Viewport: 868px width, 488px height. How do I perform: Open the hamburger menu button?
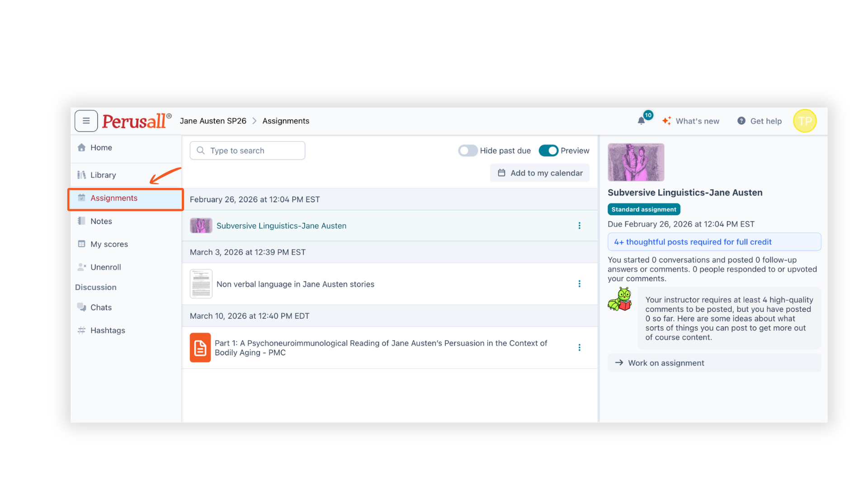point(86,121)
